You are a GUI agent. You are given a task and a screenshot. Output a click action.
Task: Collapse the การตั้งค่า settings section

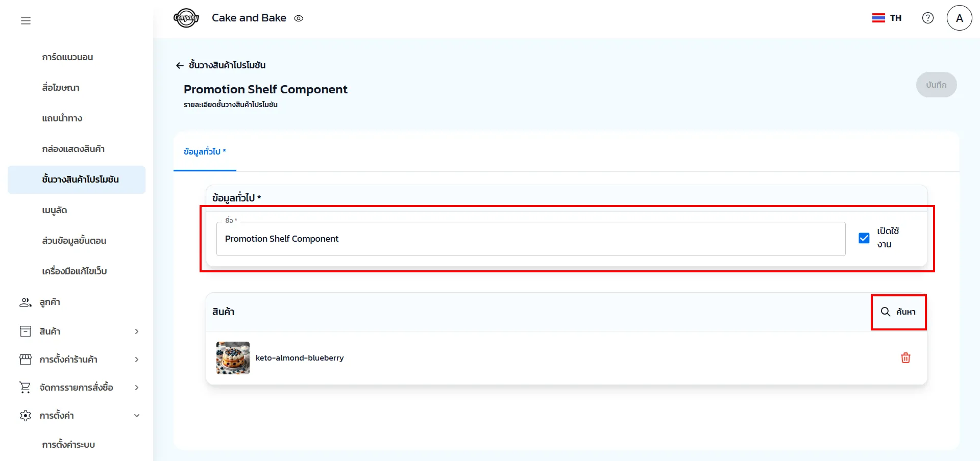point(136,416)
